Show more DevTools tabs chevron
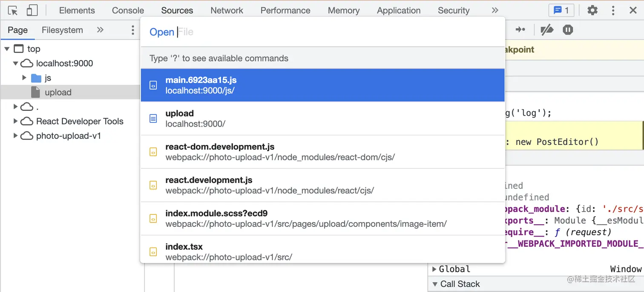 click(x=494, y=10)
